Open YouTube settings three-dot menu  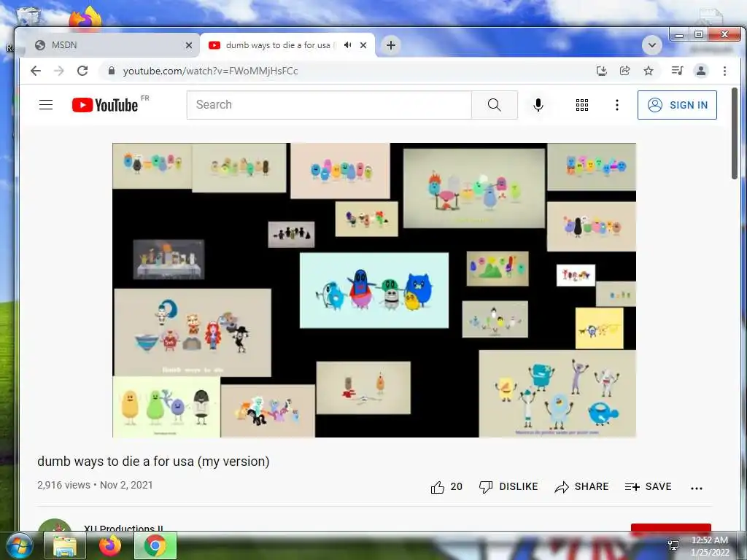click(617, 105)
